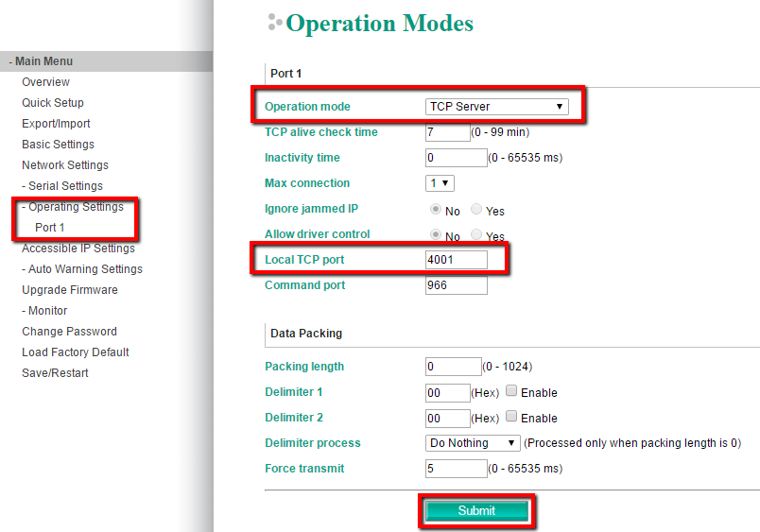Select No for Allow driver control
Image resolution: width=760 pixels, height=532 pixels.
click(x=436, y=235)
